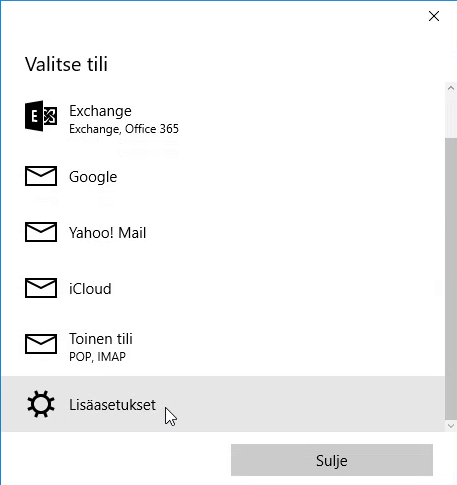Image resolution: width=457 pixels, height=485 pixels.
Task: Open Lisäasetukset advanced settings
Action: click(223, 404)
